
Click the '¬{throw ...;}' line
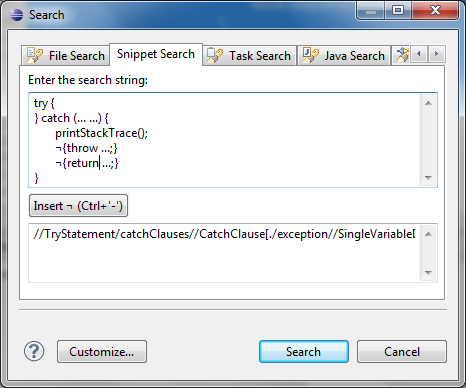(86, 148)
